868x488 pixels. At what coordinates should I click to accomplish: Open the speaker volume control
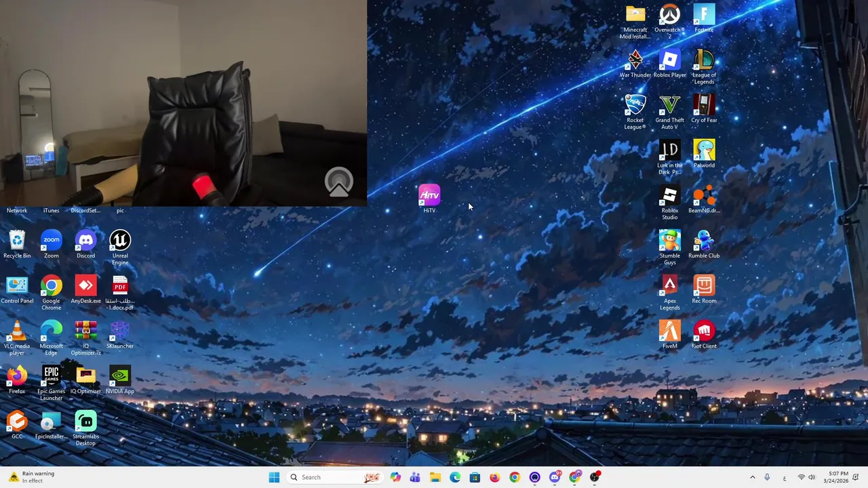click(x=812, y=477)
